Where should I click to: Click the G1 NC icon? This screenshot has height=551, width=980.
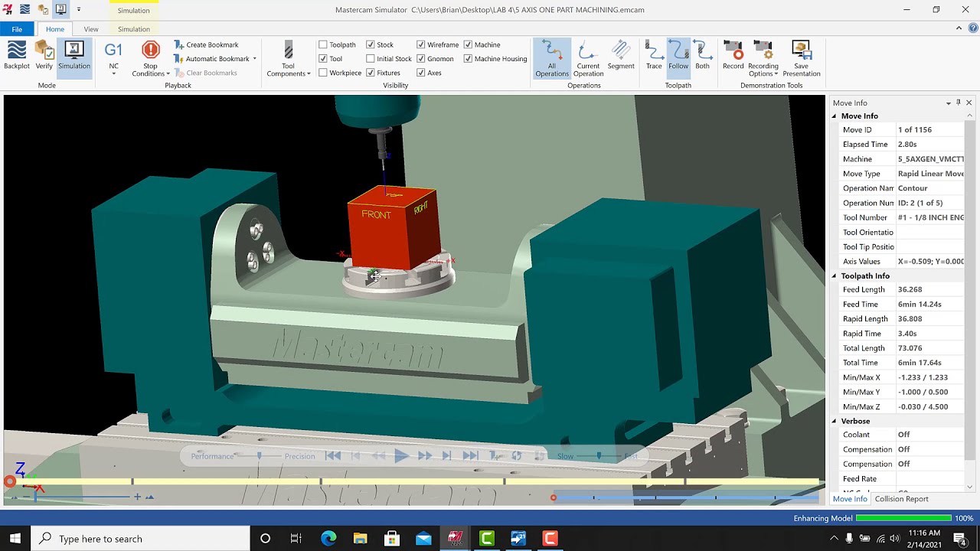[113, 51]
